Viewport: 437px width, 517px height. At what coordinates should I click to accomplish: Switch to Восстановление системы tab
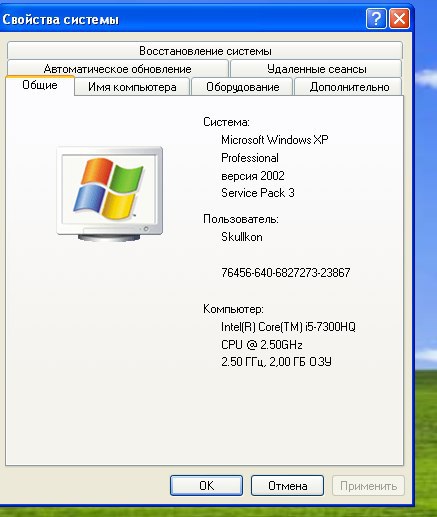click(205, 51)
